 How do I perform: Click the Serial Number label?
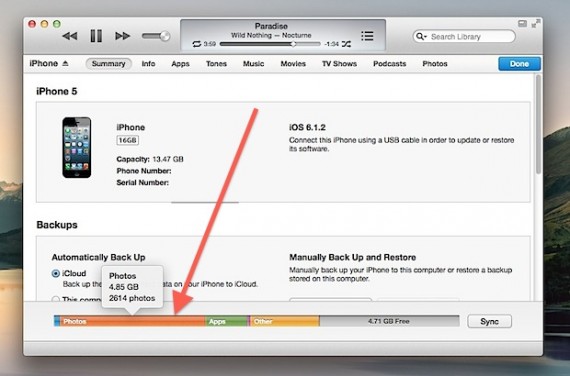click(x=142, y=183)
